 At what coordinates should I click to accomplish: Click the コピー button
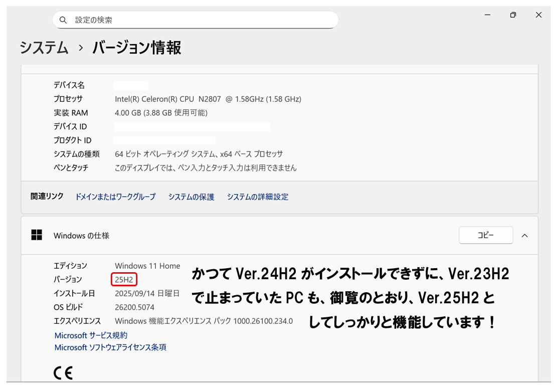(x=485, y=235)
